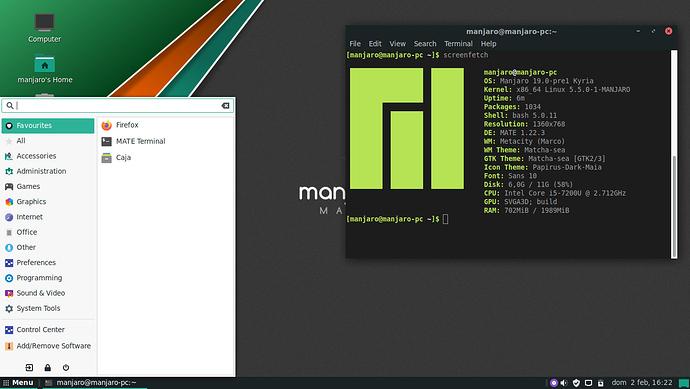
Task: Open manjaro's Home desktop folder
Action: [x=44, y=70]
